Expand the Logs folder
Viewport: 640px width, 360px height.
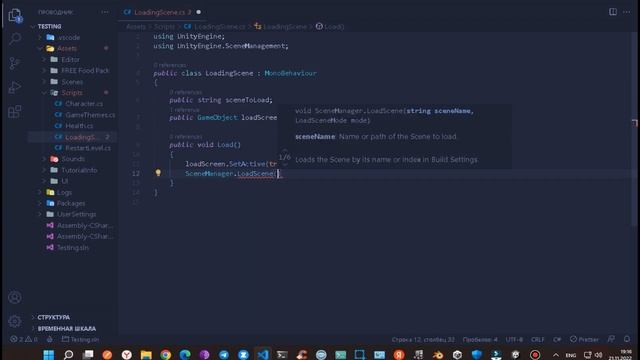coord(64,192)
